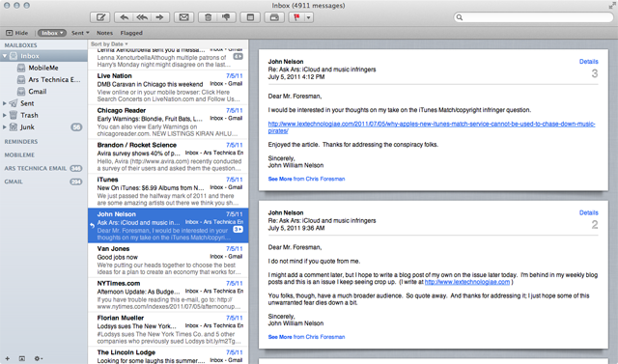This screenshot has height=364, width=618.
Task: Mark as junk with the thumbs-down icon
Action: pyautogui.click(x=226, y=17)
